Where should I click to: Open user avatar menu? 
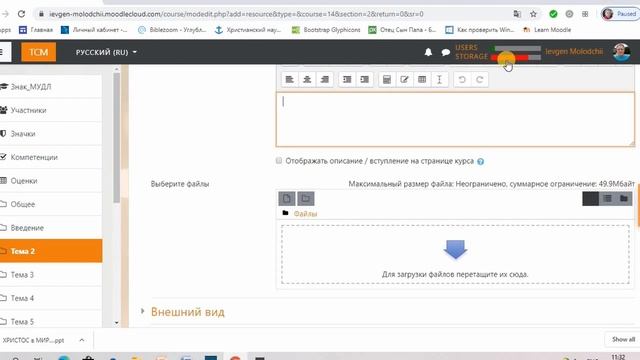[x=621, y=52]
